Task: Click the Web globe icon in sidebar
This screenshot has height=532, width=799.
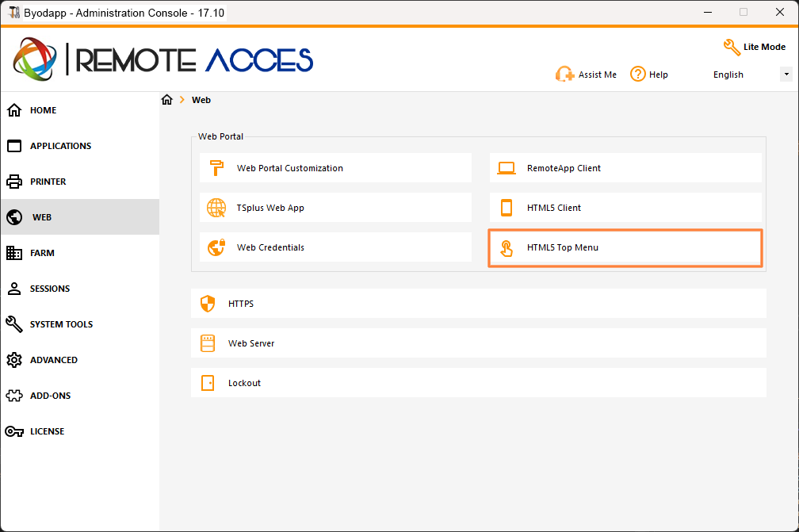Action: 14,217
